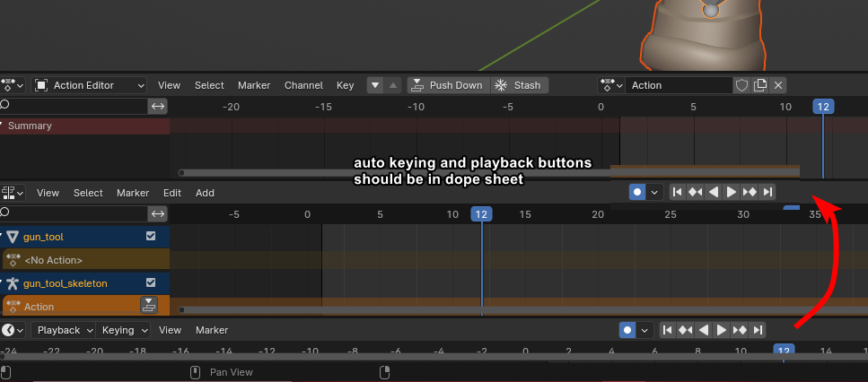Screen dimensions: 868x382
Task: Open the NLA editor's Add menu
Action: 205,193
